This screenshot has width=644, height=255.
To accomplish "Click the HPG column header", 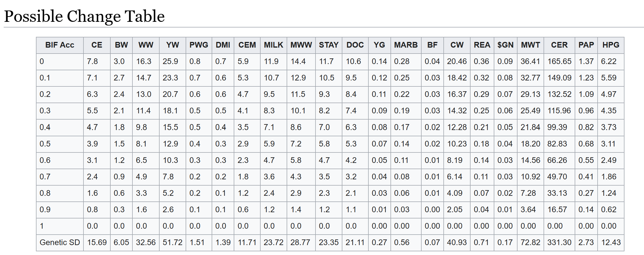I will 611,45.
